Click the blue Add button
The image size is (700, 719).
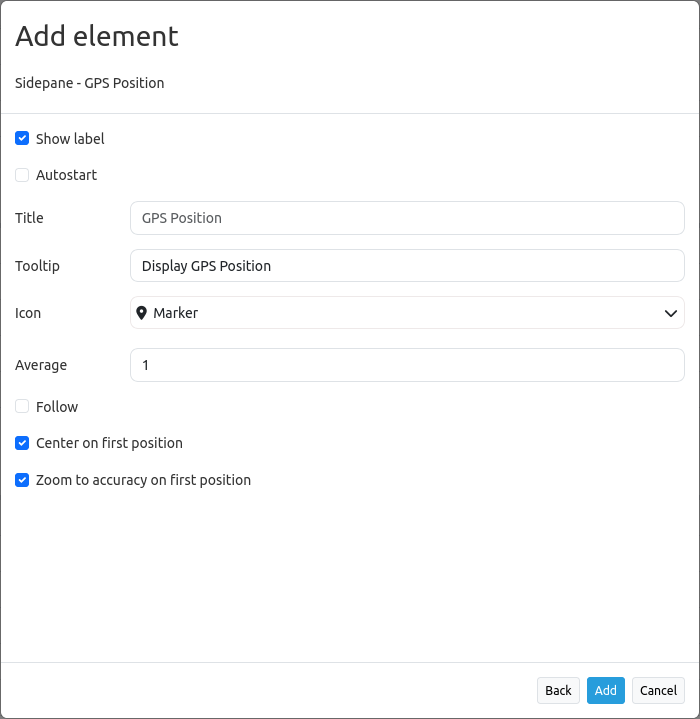click(x=605, y=690)
